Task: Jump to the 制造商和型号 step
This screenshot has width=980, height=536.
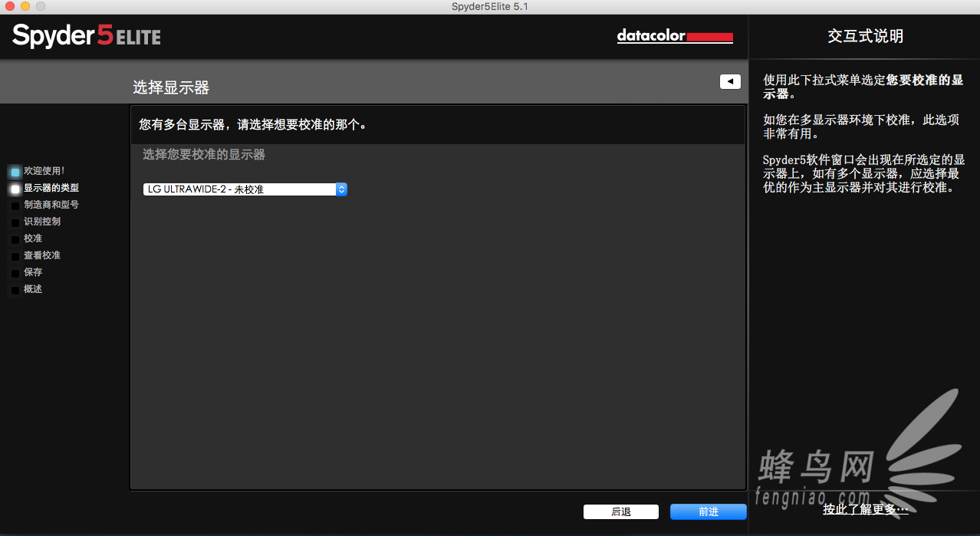Action: point(51,205)
